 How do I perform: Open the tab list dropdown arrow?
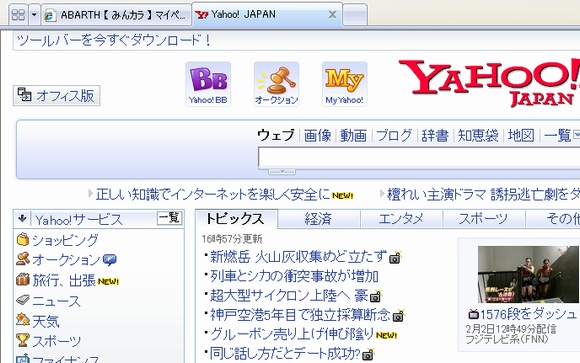click(x=34, y=15)
